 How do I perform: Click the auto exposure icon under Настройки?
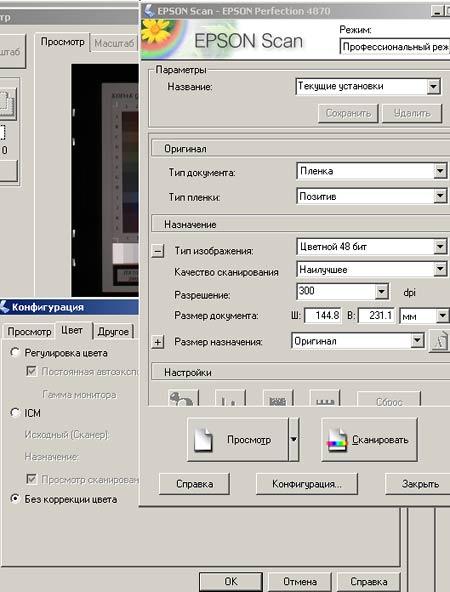[183, 398]
